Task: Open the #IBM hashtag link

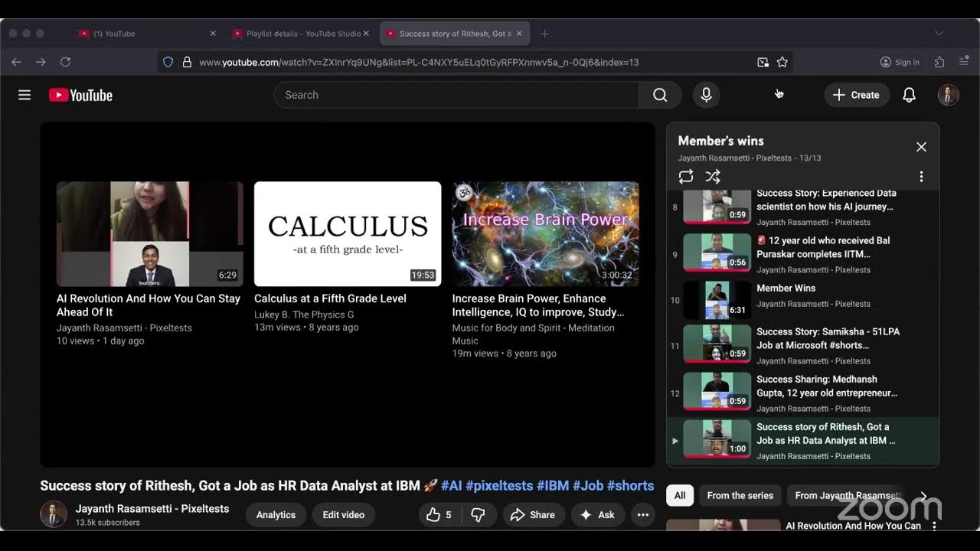Action: [553, 486]
